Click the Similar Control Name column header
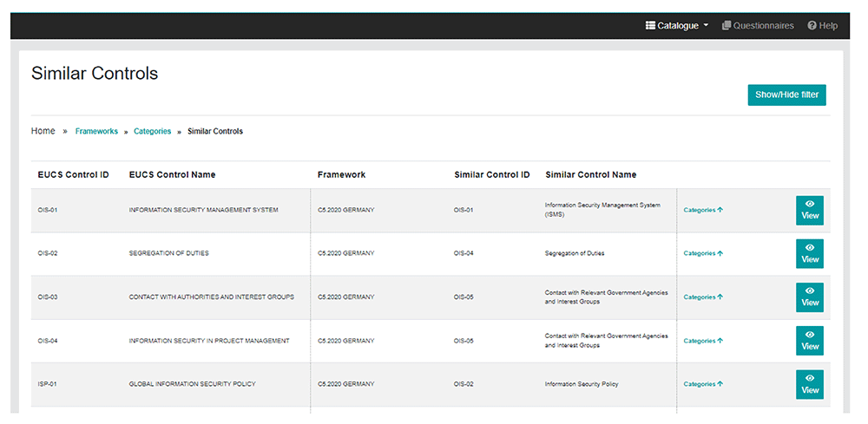Image resolution: width=868 pixels, height=424 pixels. [x=590, y=174]
